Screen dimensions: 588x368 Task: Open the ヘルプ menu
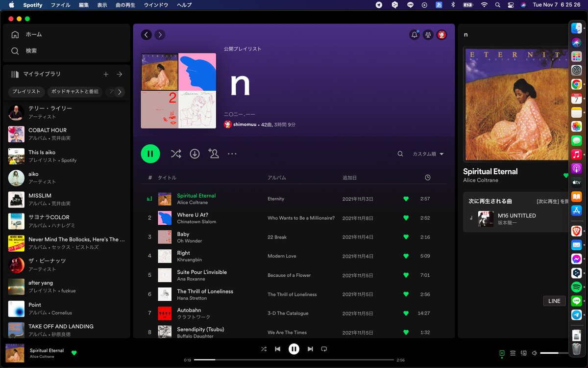tap(184, 5)
